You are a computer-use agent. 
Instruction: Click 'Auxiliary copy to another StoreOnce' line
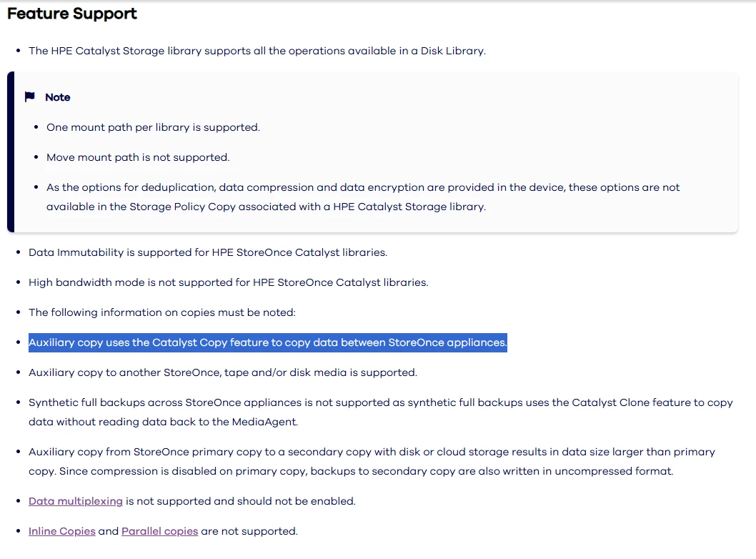point(223,372)
